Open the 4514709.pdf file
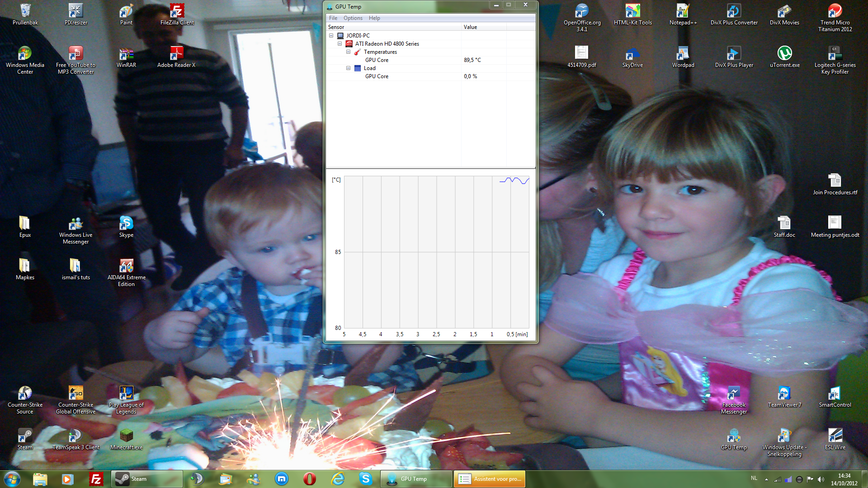This screenshot has height=488, width=868. [582, 56]
